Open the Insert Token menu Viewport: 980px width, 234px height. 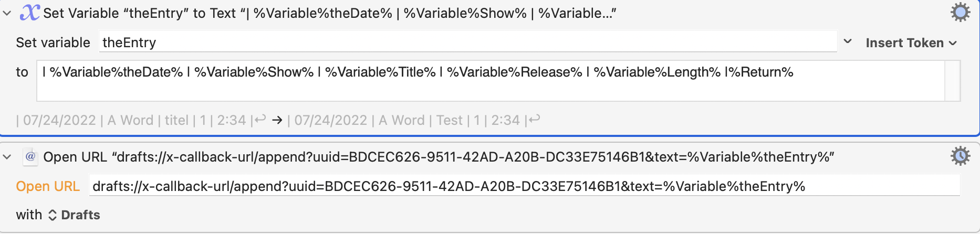pos(911,42)
